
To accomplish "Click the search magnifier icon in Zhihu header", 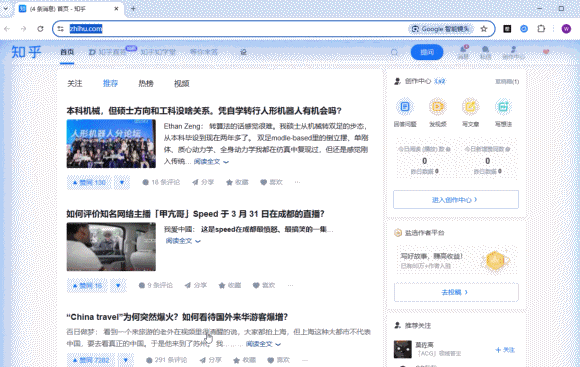I will pyautogui.click(x=394, y=52).
